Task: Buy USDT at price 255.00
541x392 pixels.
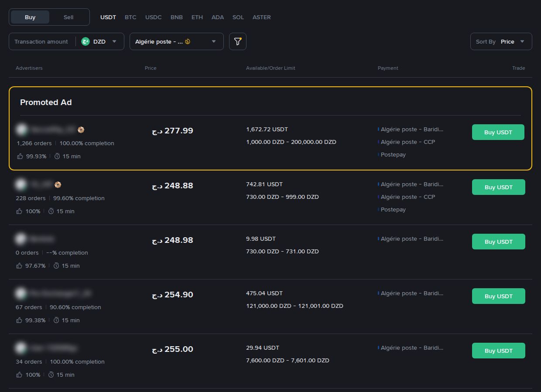Action: 499,351
